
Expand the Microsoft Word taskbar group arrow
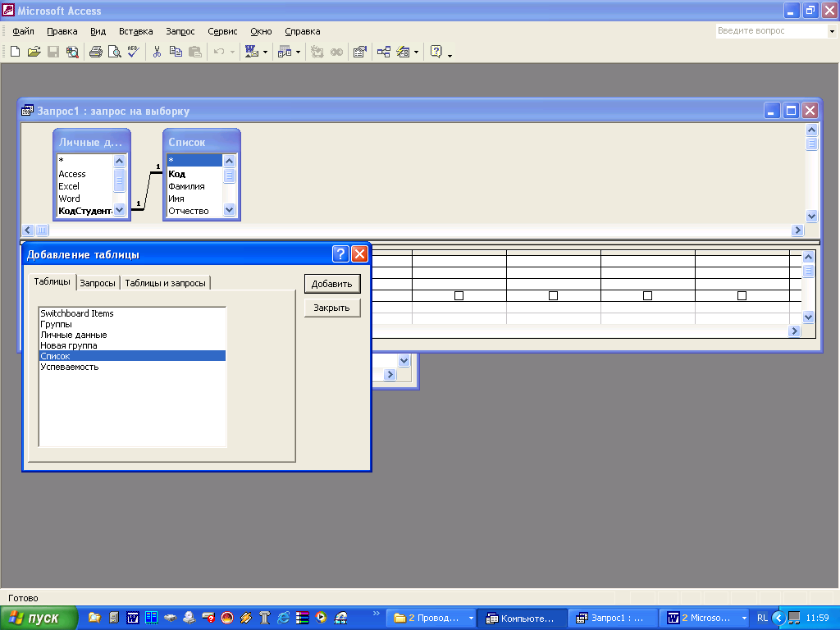coord(744,619)
